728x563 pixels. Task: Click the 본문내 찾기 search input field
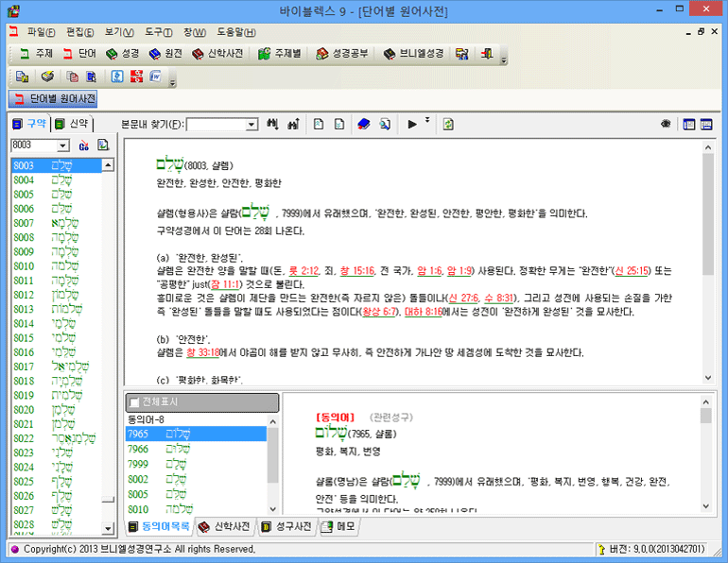tap(217, 125)
